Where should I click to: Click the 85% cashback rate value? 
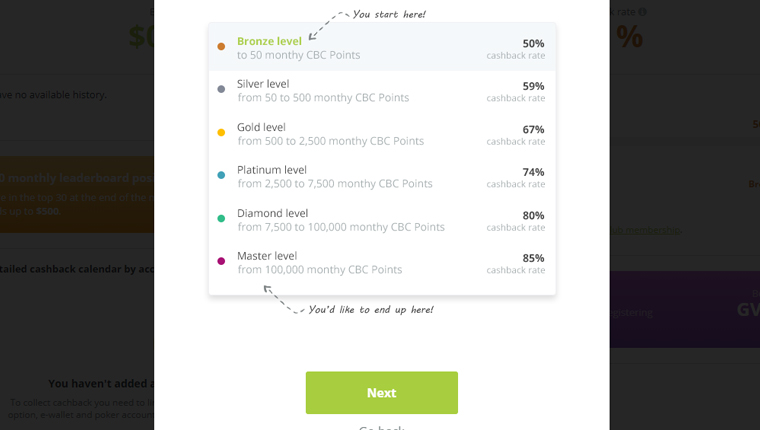click(x=533, y=258)
